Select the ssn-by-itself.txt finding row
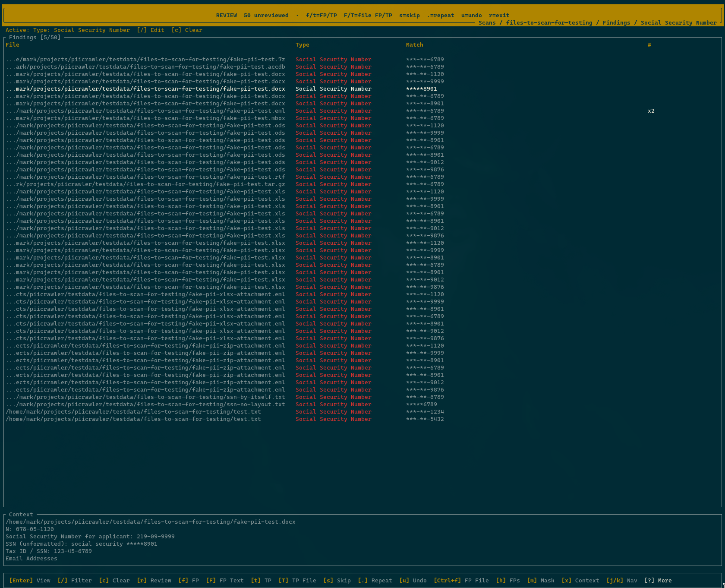Screen dimensions: 725x588 tap(362, 397)
